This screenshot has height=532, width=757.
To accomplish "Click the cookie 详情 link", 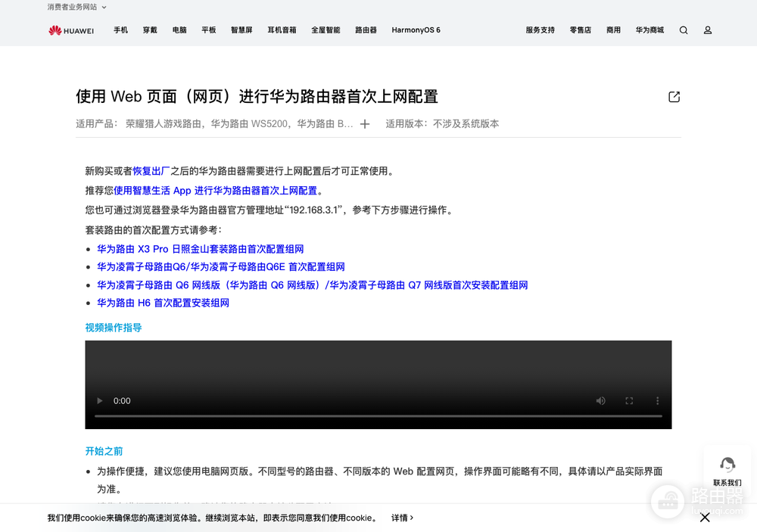I will [x=402, y=518].
